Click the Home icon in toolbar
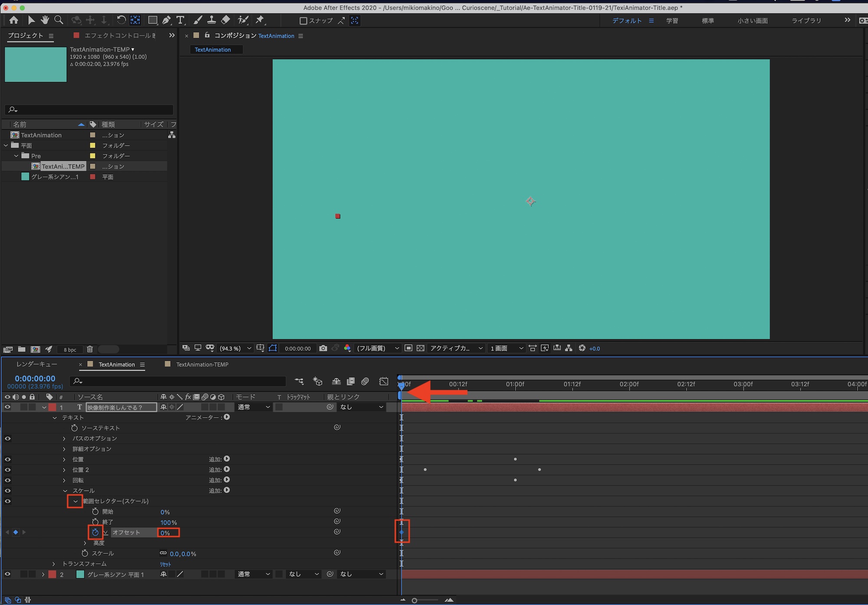This screenshot has height=605, width=868. click(13, 20)
